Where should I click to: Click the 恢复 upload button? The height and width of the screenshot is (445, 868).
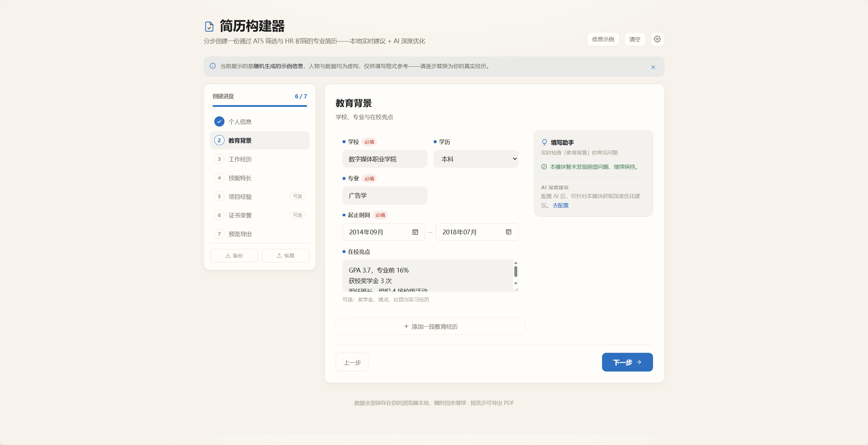click(286, 256)
